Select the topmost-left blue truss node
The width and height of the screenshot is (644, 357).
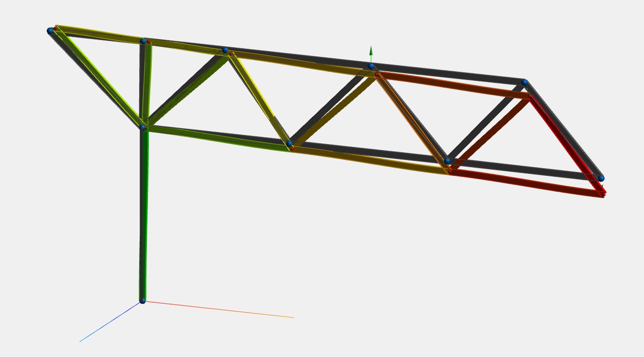[x=50, y=30]
